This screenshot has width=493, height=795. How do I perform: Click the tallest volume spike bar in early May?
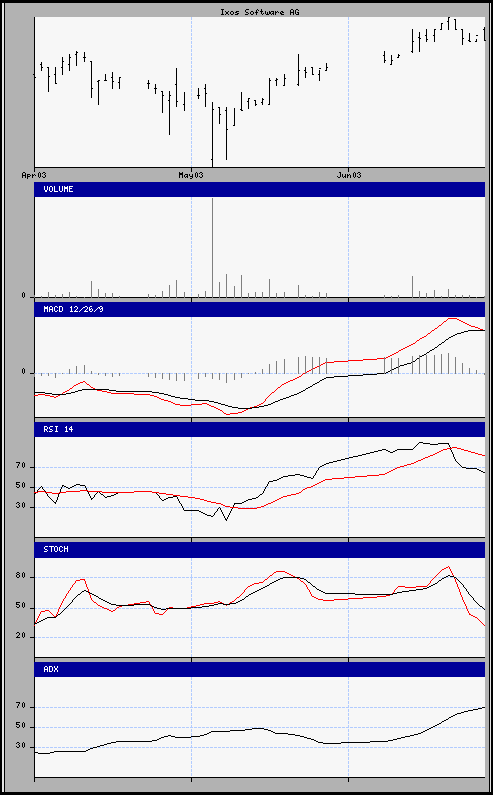point(213,247)
